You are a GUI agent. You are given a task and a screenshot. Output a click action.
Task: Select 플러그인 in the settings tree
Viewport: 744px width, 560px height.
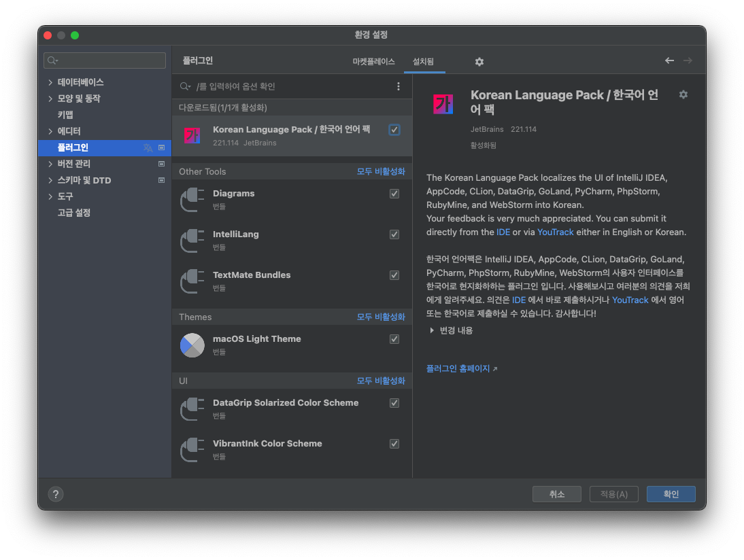pos(105,148)
